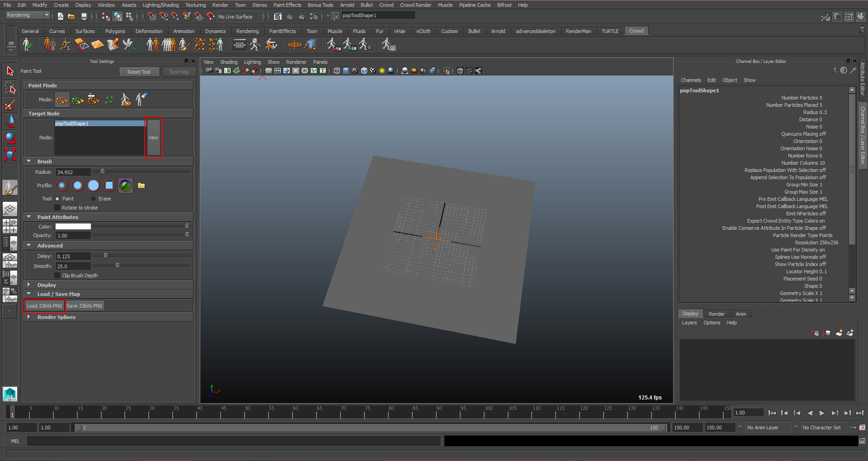The image size is (868, 461).
Task: Collapse the Brush section
Action: [29, 161]
